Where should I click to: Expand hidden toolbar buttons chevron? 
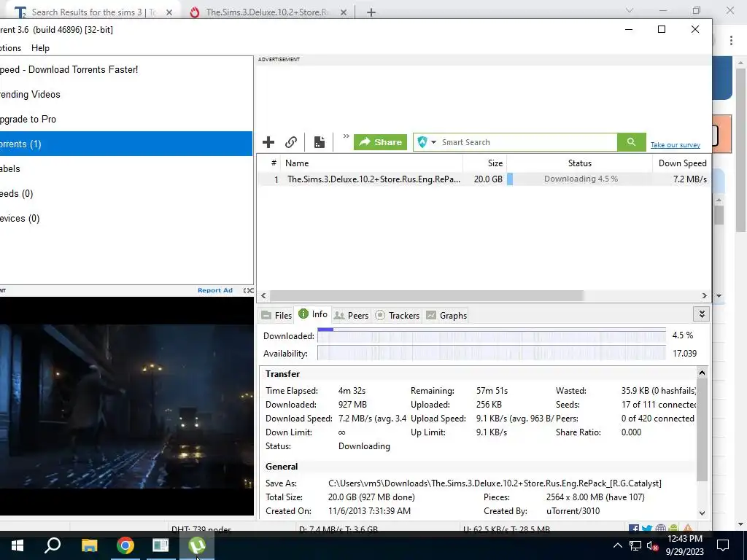(346, 136)
